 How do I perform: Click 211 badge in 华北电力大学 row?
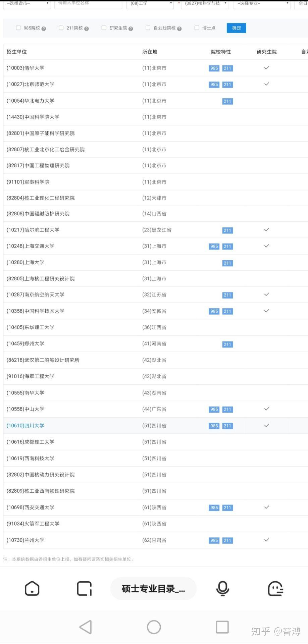click(227, 101)
